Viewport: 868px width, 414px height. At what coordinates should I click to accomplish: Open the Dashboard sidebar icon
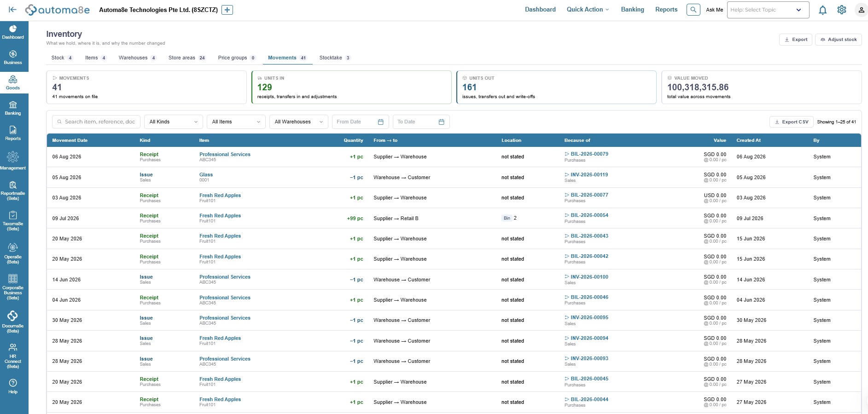coord(13,32)
